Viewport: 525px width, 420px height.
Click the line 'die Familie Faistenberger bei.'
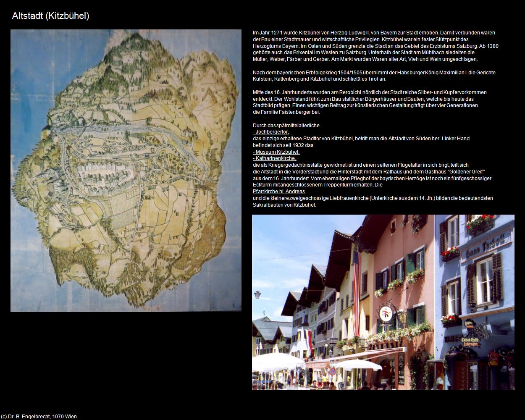286,112
